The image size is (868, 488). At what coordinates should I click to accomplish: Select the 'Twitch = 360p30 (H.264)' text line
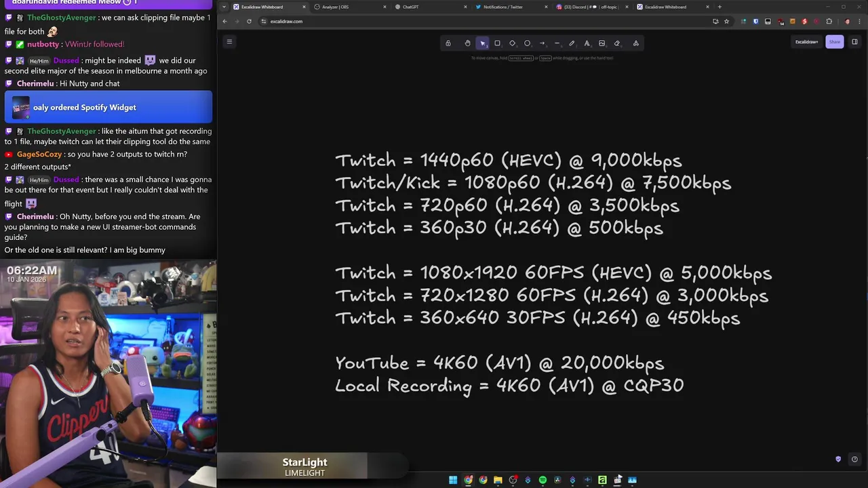point(498,228)
